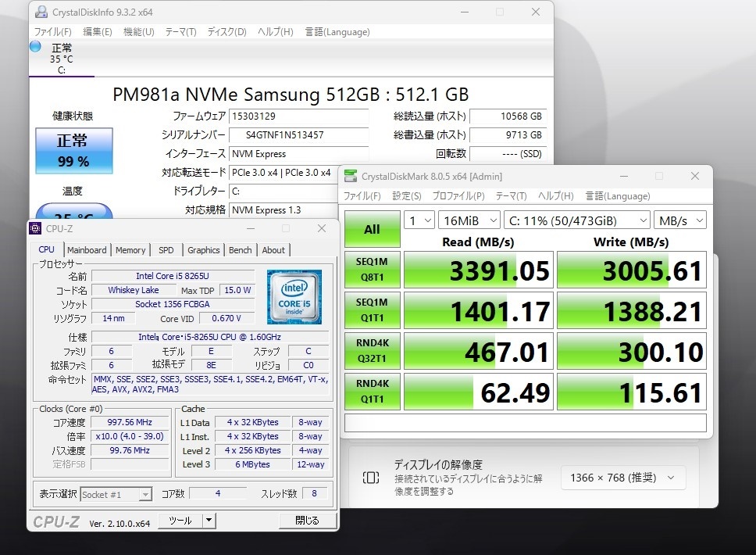Open 設定(S) menu in CrystalDiskMark
The height and width of the screenshot is (555, 756).
click(406, 196)
